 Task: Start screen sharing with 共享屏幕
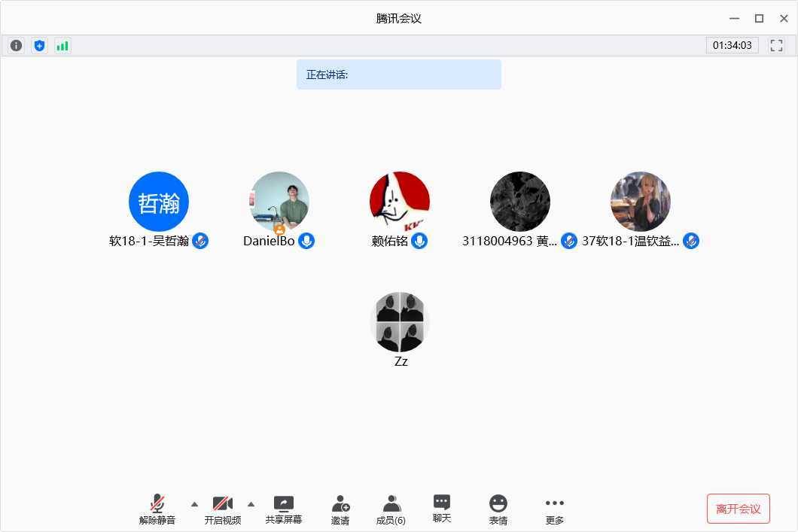coord(284,509)
